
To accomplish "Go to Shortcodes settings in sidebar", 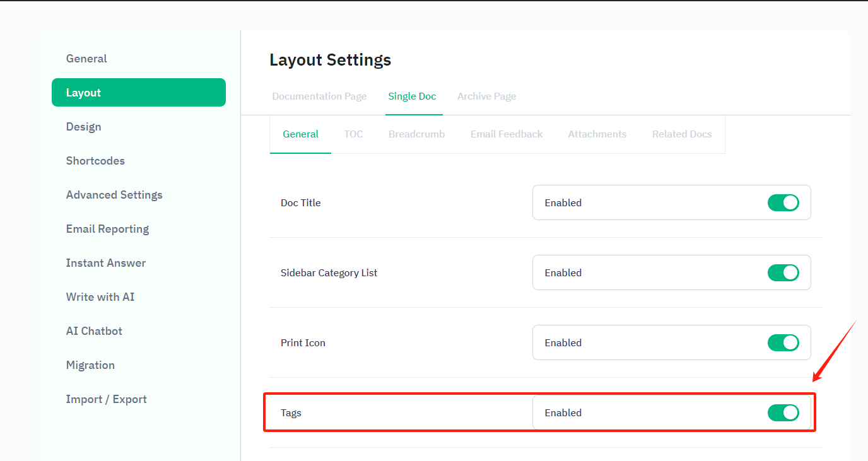I will (95, 161).
